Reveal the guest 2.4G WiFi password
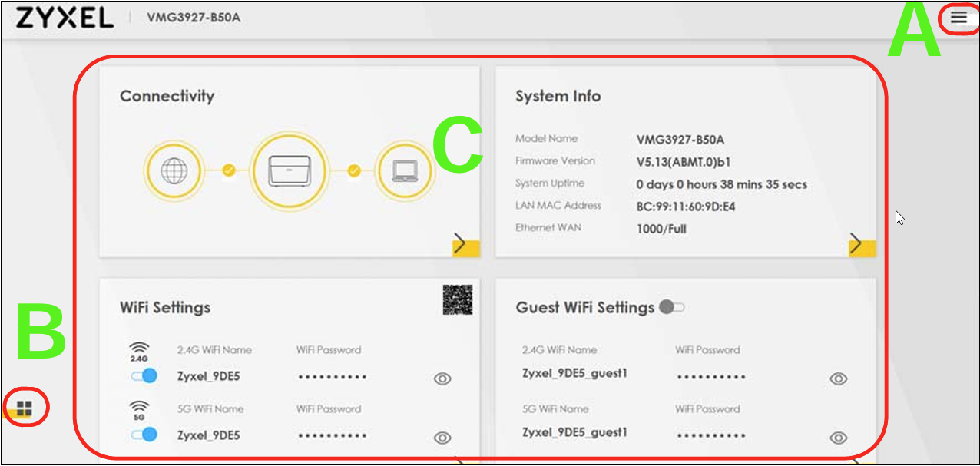 tap(839, 378)
